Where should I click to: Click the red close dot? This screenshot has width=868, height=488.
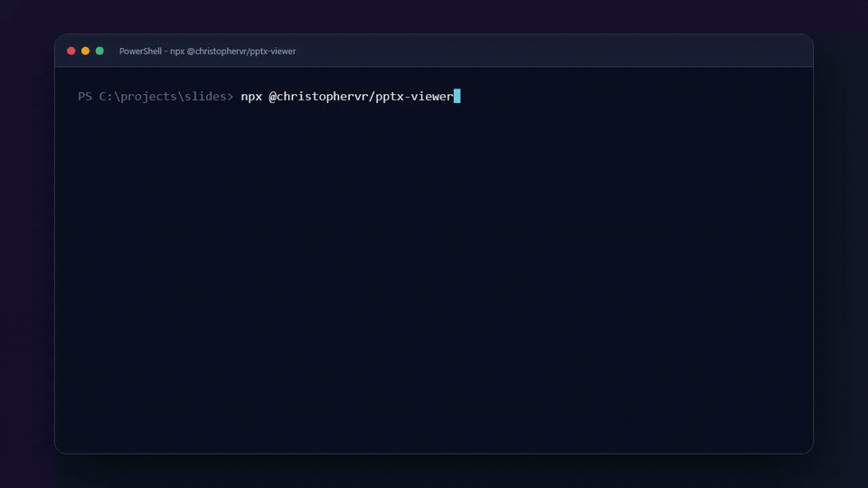[x=71, y=51]
